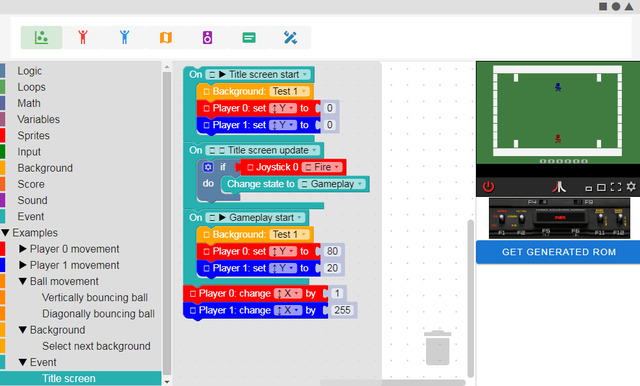This screenshot has height=386, width=640.
Task: Click the GET GENERATED ROM button
Action: [x=558, y=252]
